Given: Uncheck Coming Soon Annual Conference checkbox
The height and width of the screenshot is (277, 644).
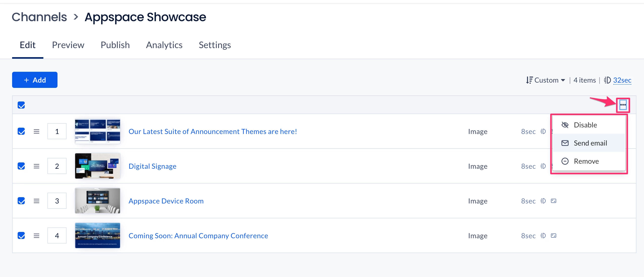Looking at the screenshot, I should [x=21, y=236].
